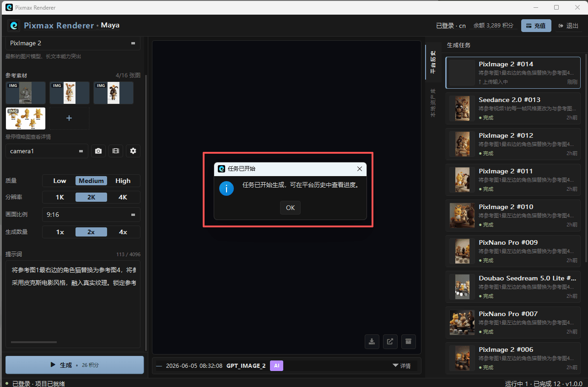Screen dimensions: 588x387
Task: Click the prompt box horizontal scrollbar
Action: click(x=34, y=342)
